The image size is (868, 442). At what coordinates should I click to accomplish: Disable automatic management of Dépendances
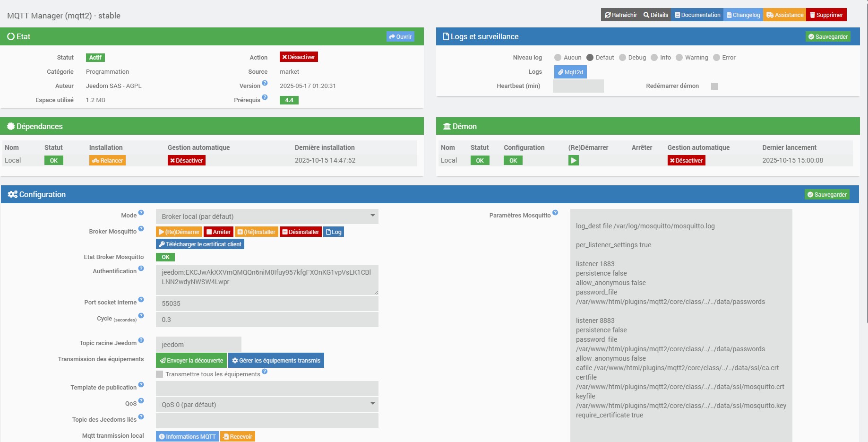187,161
